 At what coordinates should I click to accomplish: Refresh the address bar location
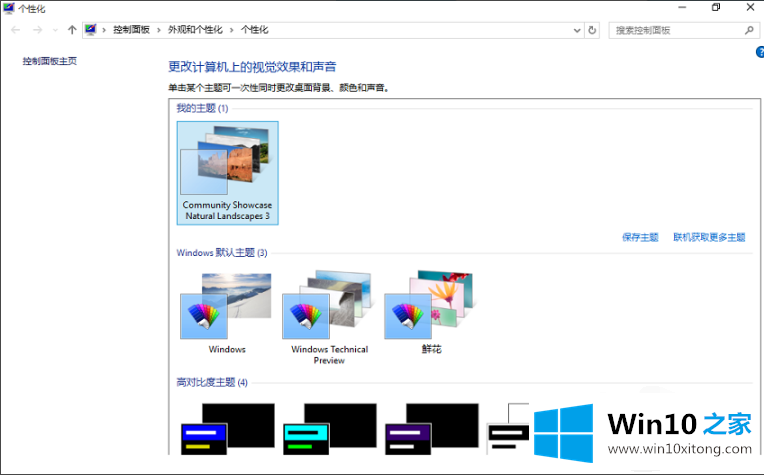592,30
